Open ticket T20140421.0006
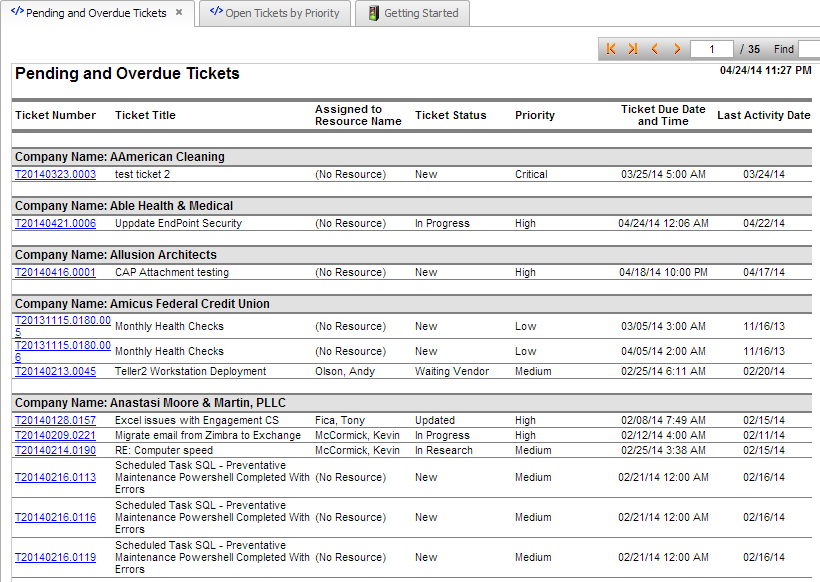Screen dimensions: 820x582 [55, 223]
